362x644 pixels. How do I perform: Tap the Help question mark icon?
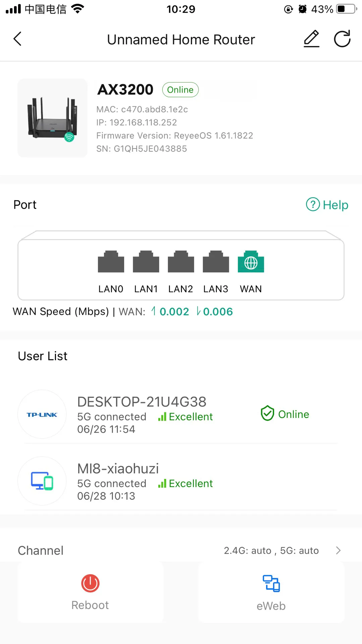click(313, 204)
